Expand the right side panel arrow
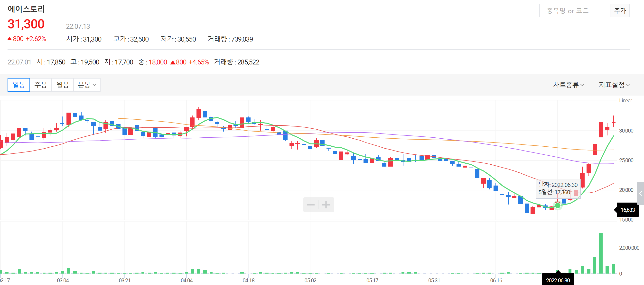Image resolution: width=644 pixels, height=285 pixels. [x=641, y=193]
